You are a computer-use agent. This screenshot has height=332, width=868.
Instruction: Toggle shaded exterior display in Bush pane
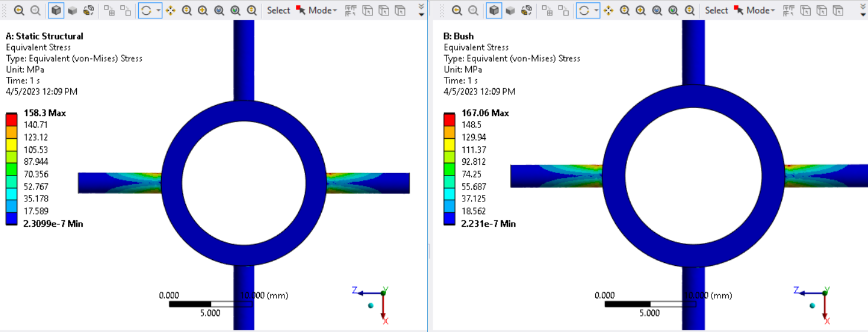click(x=510, y=11)
